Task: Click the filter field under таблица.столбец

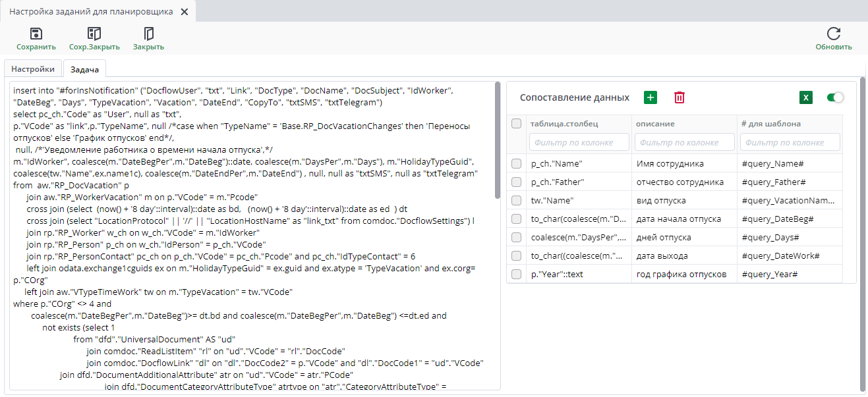Action: [x=579, y=142]
